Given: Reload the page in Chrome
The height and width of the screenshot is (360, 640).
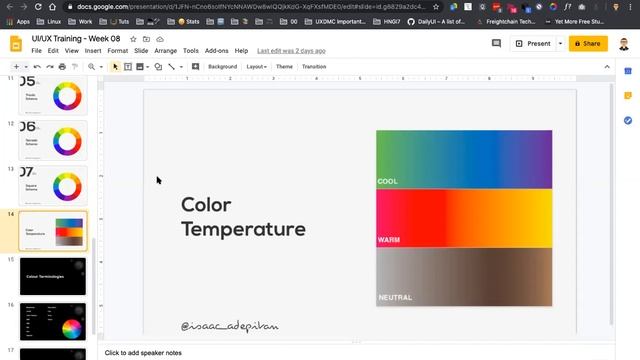Looking at the screenshot, I should point(38,7).
